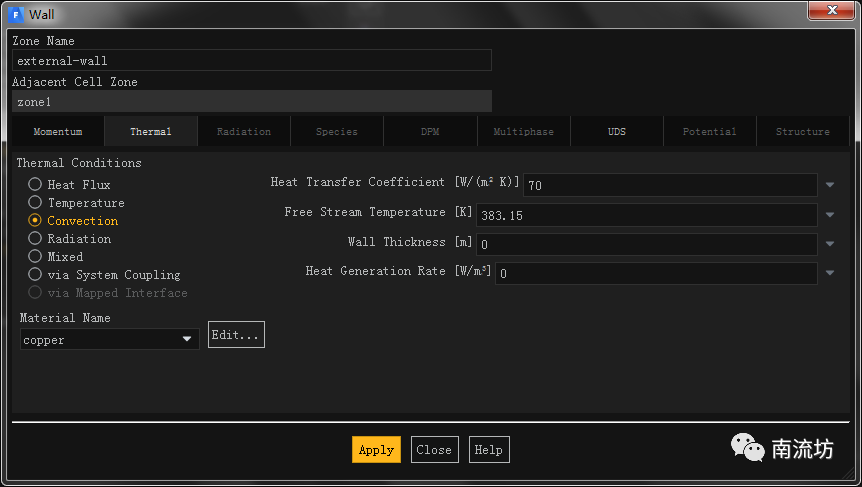862x487 pixels.
Task: Expand Free Stream Temperature dropdown arrow
Action: (830, 215)
